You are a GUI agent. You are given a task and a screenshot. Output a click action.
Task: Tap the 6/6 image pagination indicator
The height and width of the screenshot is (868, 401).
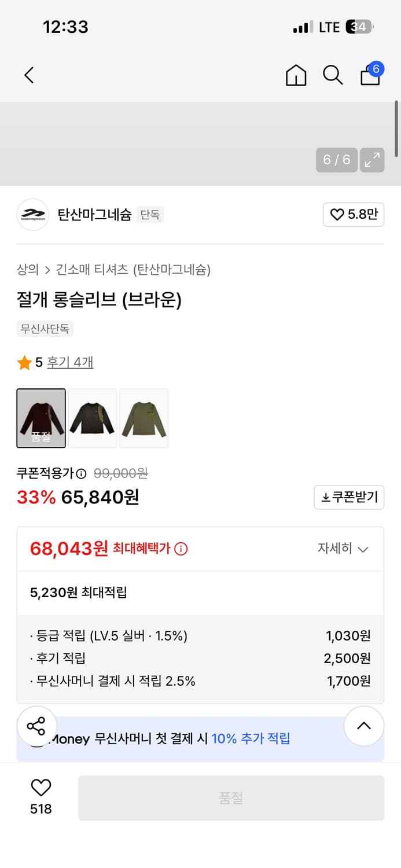pos(336,160)
